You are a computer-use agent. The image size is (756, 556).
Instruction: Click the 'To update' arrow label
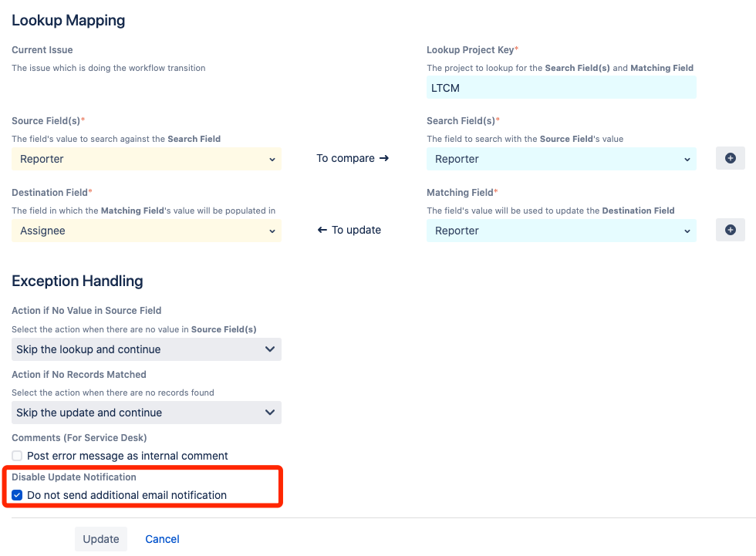[349, 230]
